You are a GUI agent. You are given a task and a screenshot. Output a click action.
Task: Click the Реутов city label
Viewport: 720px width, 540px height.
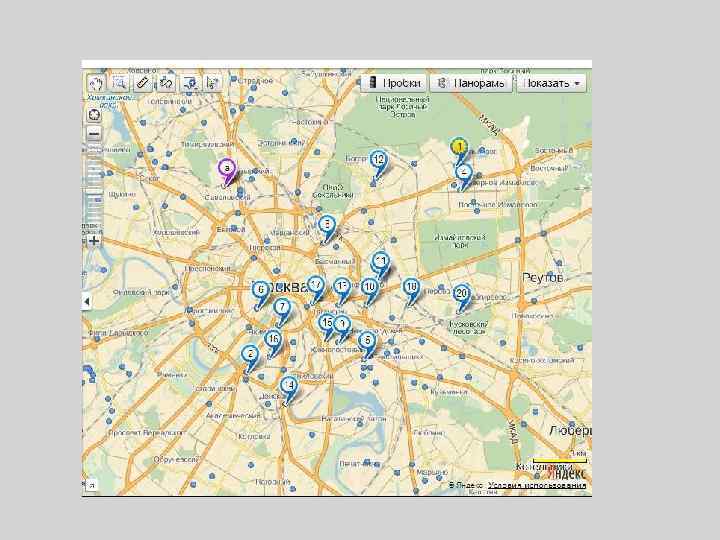point(542,278)
